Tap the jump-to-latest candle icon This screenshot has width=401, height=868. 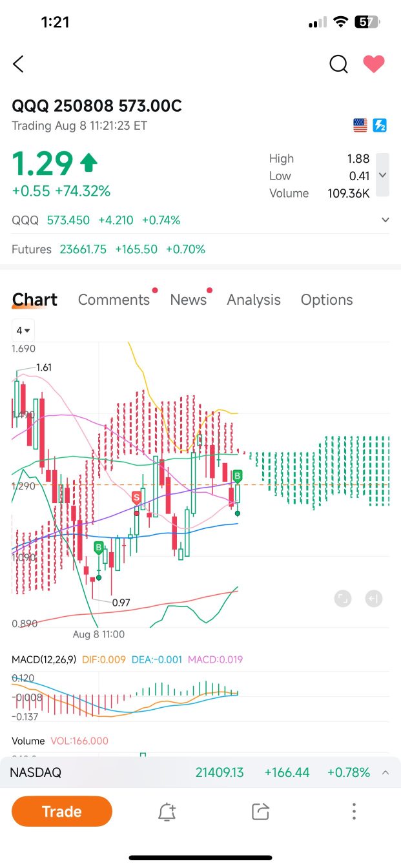(373, 599)
